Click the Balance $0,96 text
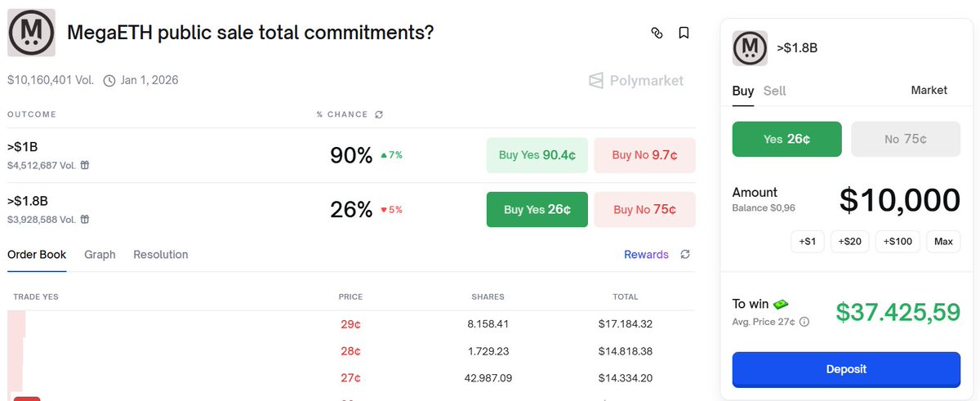This screenshot has height=401, width=980. click(x=764, y=208)
